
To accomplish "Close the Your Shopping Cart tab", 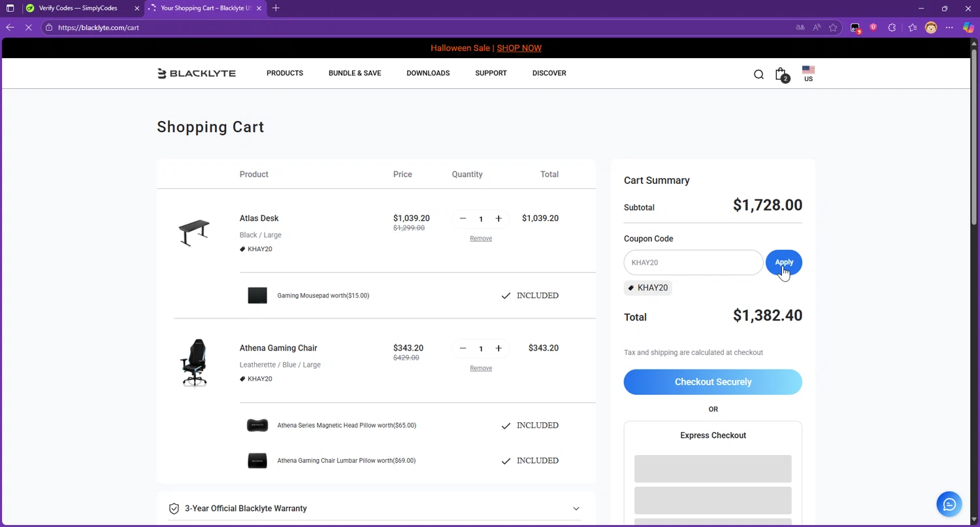I will [259, 8].
